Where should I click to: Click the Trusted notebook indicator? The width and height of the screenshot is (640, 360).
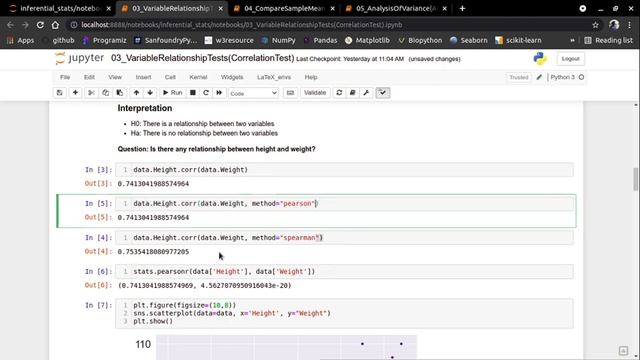[x=519, y=78]
